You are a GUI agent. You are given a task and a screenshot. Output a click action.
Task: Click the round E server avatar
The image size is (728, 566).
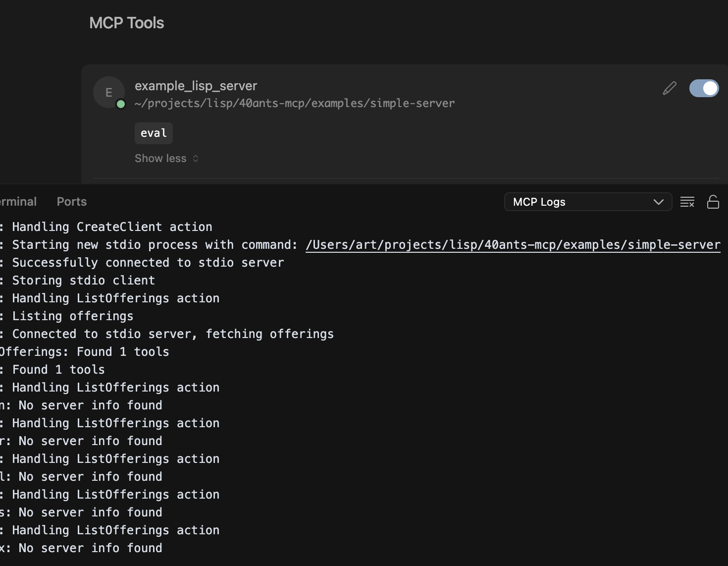tap(108, 92)
